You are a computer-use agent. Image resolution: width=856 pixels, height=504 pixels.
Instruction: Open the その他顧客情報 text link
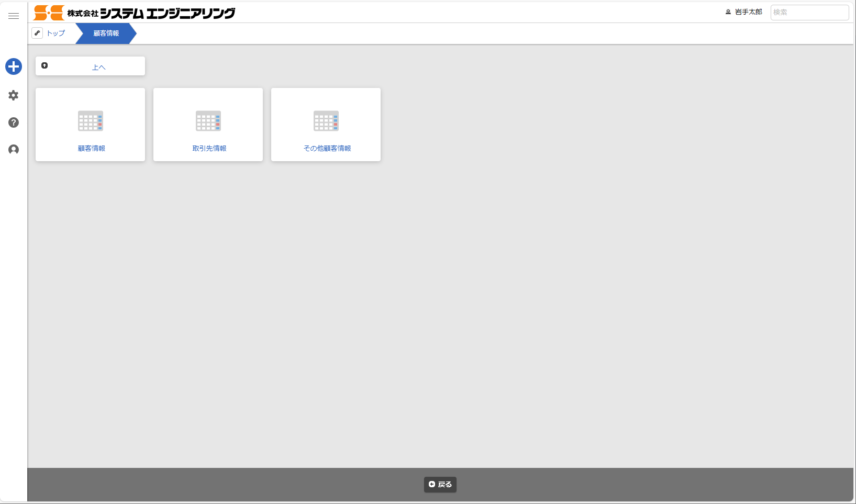pyautogui.click(x=327, y=149)
